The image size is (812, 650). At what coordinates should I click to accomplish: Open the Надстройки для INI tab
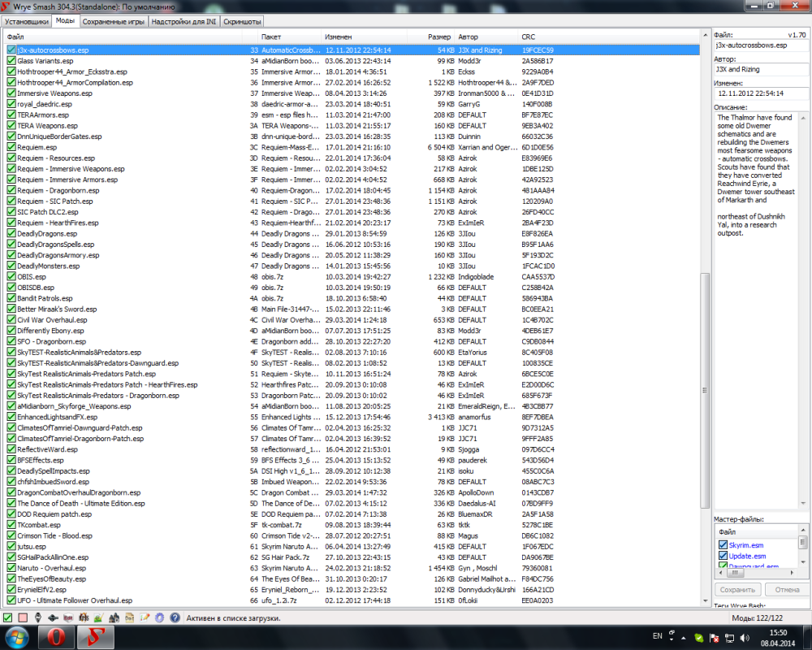tap(184, 22)
